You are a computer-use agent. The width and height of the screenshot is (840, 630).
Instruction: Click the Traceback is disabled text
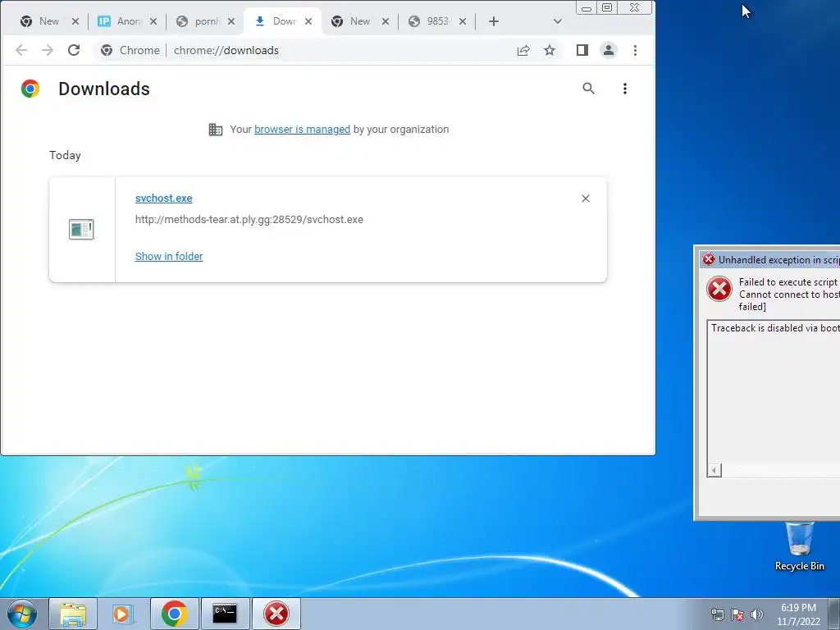pyautogui.click(x=775, y=328)
